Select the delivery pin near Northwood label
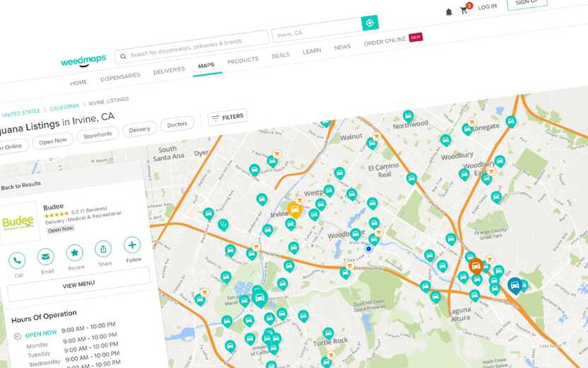Screen dimensions: 588x368 point(408,116)
